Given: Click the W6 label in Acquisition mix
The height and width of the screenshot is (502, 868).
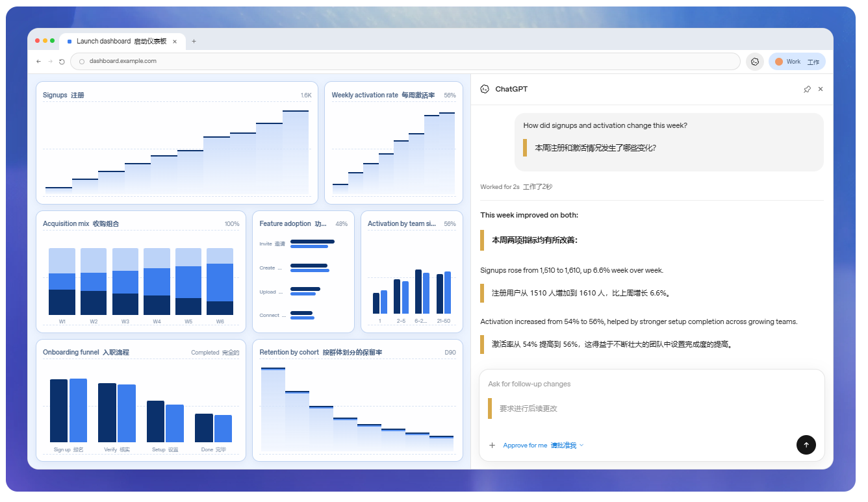Looking at the screenshot, I should [x=220, y=321].
